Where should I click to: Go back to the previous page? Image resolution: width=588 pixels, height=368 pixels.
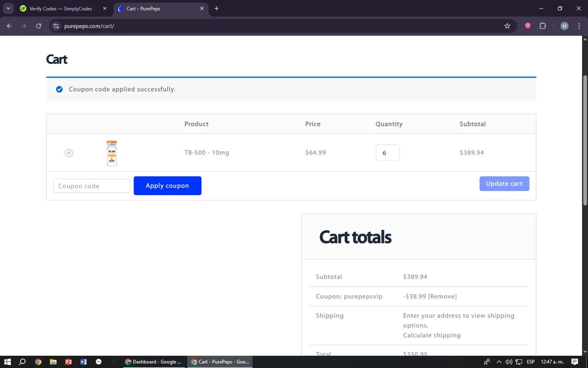[x=9, y=26]
